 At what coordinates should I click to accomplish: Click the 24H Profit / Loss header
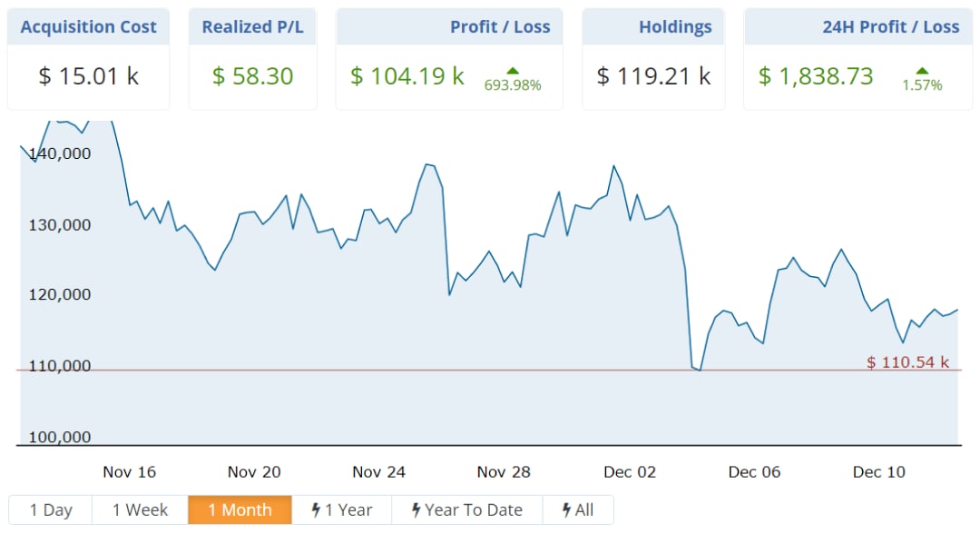[x=890, y=27]
